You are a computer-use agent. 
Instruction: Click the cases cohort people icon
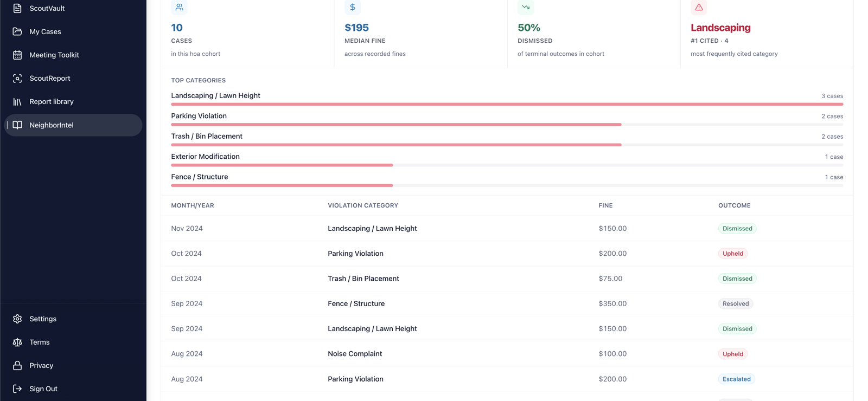click(179, 7)
